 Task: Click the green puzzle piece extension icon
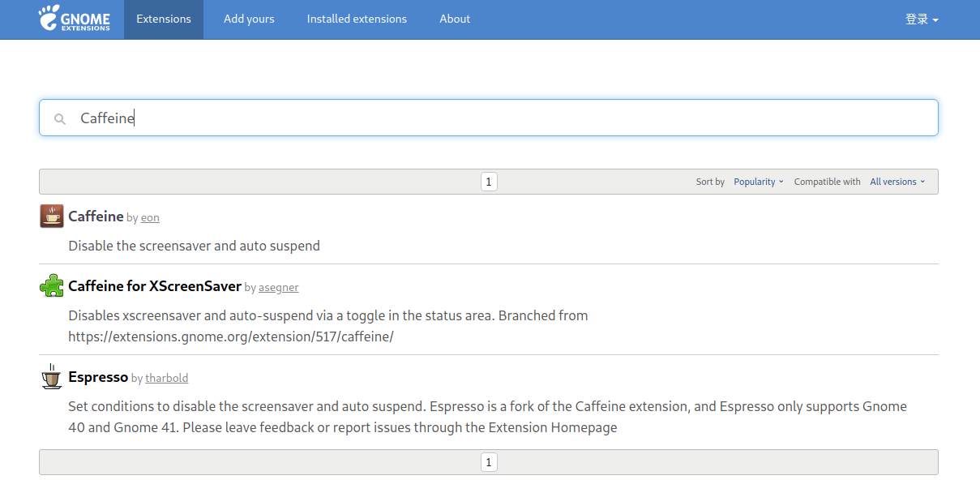(52, 286)
